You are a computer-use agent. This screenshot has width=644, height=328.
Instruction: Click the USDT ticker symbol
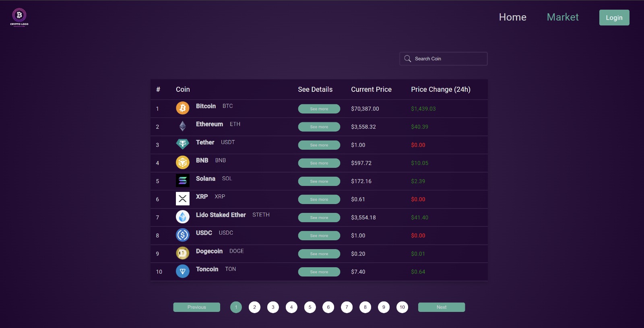point(228,142)
